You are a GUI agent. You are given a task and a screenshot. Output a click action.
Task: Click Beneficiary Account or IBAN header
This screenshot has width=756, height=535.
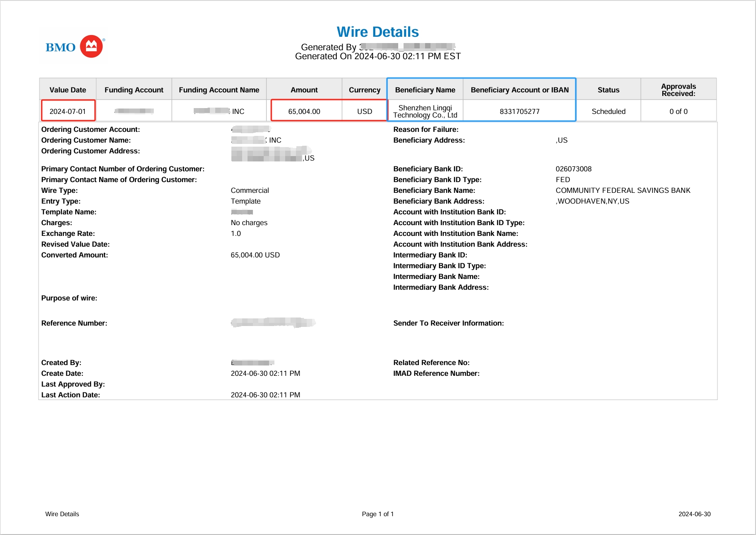click(x=520, y=90)
